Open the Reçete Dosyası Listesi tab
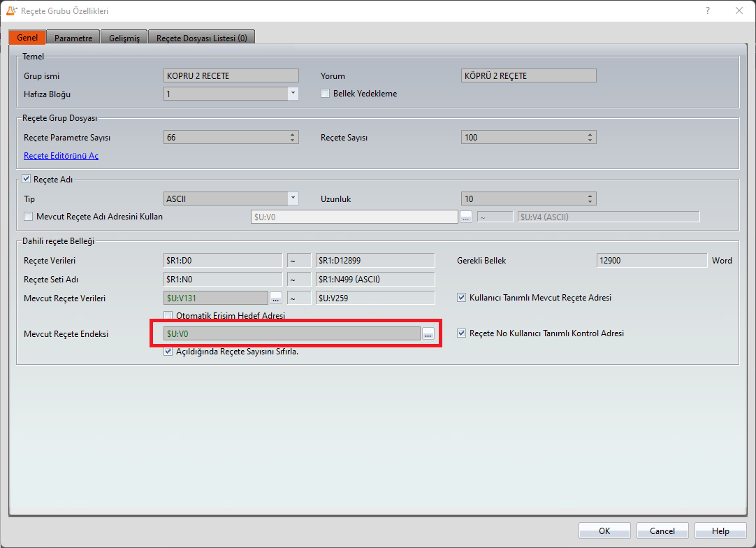 tap(201, 38)
